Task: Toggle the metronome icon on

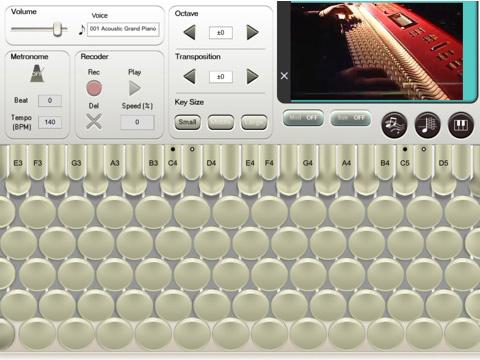Action: (37, 73)
